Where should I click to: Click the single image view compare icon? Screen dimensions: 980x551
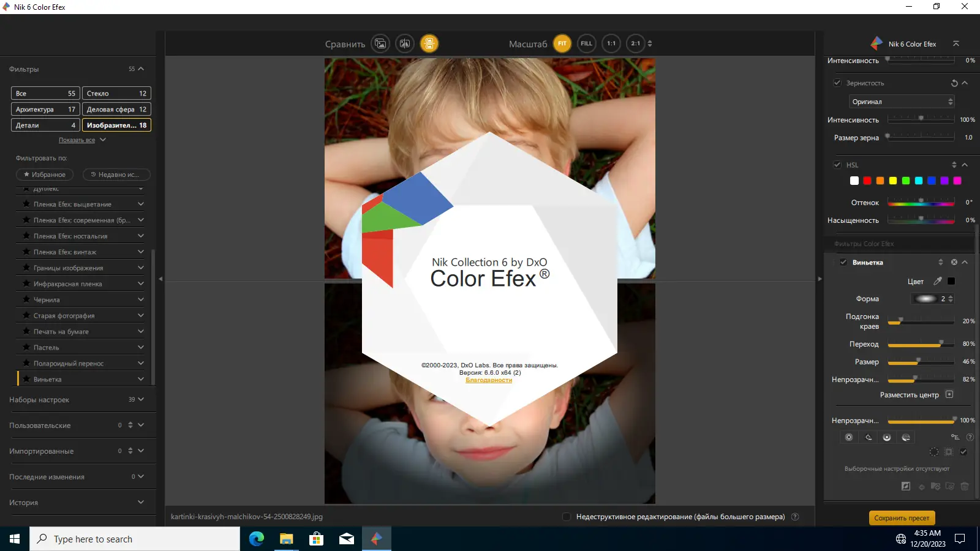pos(380,43)
